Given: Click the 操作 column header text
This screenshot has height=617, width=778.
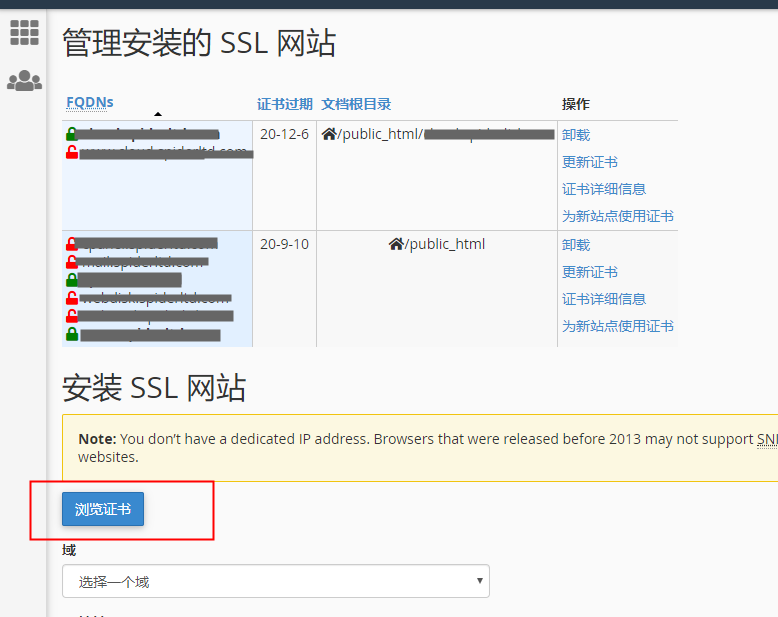Looking at the screenshot, I should tap(576, 104).
